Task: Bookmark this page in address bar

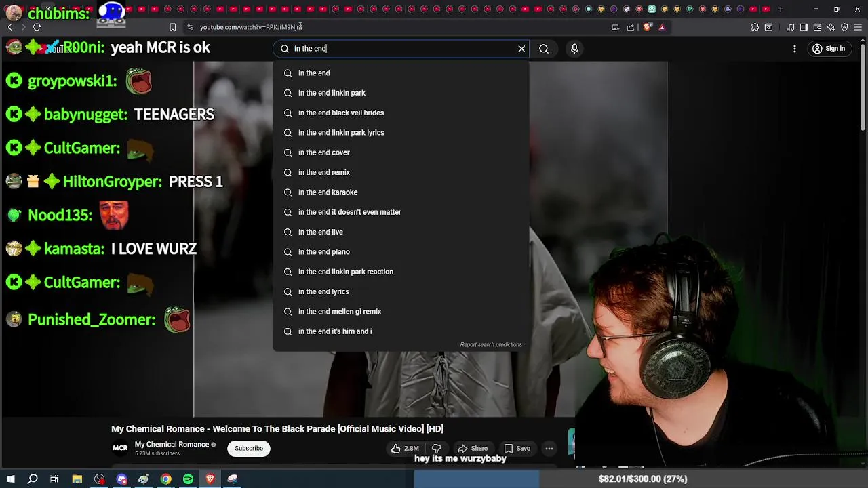Action: coord(172,27)
